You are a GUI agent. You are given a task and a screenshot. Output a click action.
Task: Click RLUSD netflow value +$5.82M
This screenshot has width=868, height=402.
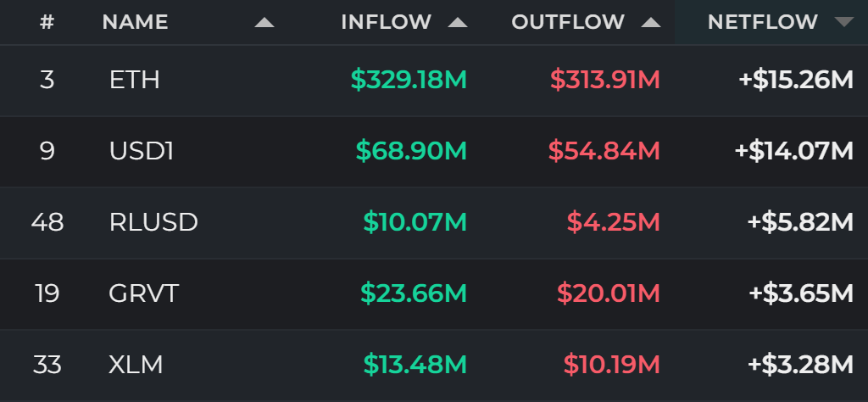click(800, 222)
